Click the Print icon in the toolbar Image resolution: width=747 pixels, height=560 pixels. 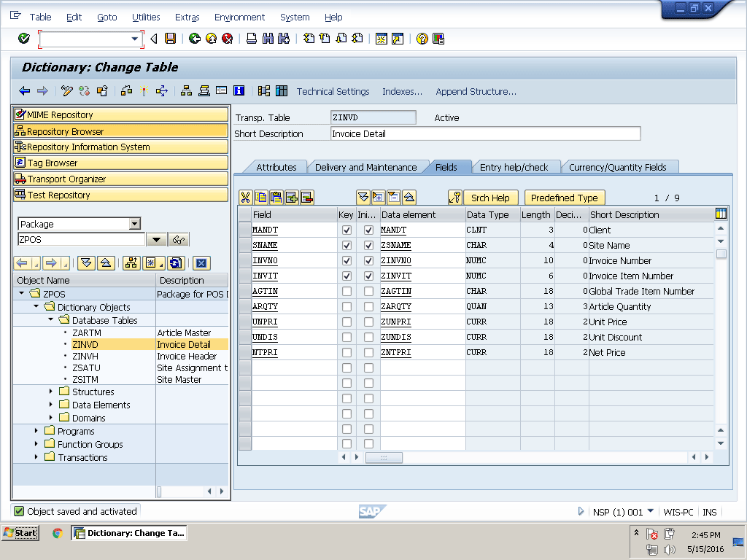coord(251,39)
